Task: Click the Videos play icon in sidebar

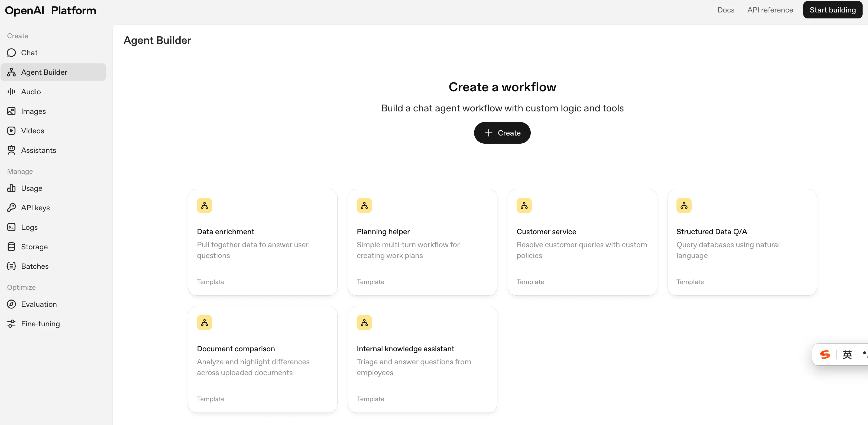Action: tap(11, 131)
